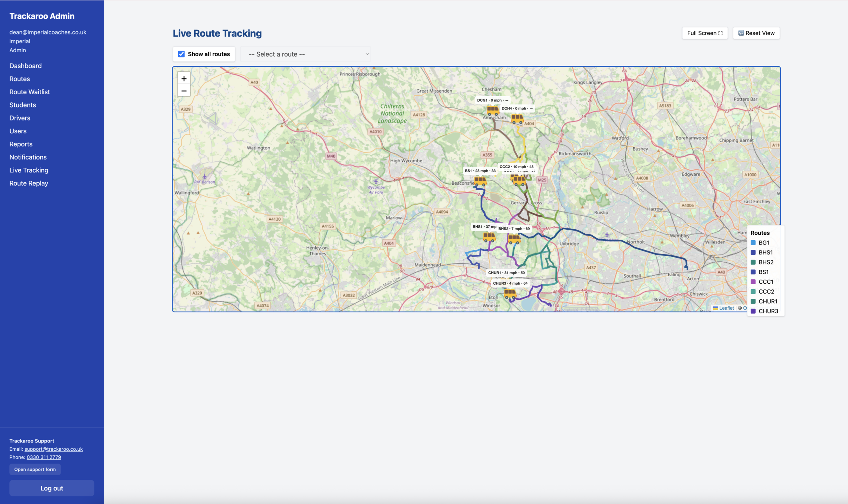Click the support@trackaroo.co.uk email link
The height and width of the screenshot is (504, 848).
tap(53, 449)
